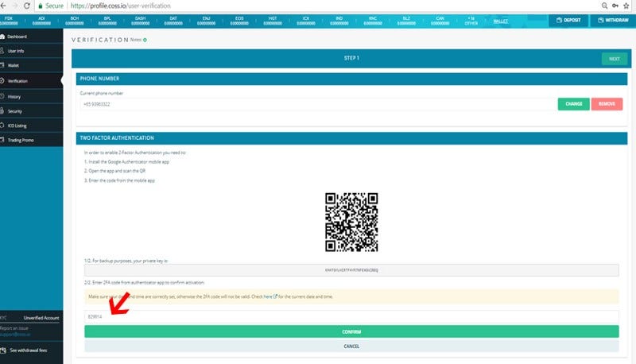Click the EOS balance in ticker
Image resolution: width=636 pixels, height=364 pixels.
point(239,21)
